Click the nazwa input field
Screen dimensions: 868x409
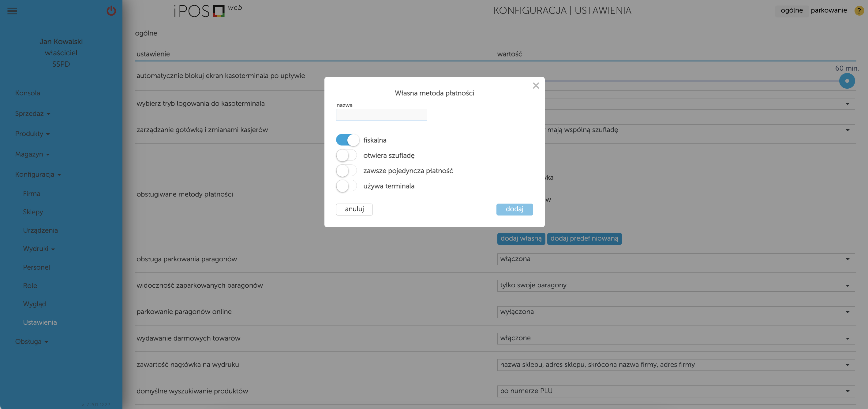[x=381, y=114]
